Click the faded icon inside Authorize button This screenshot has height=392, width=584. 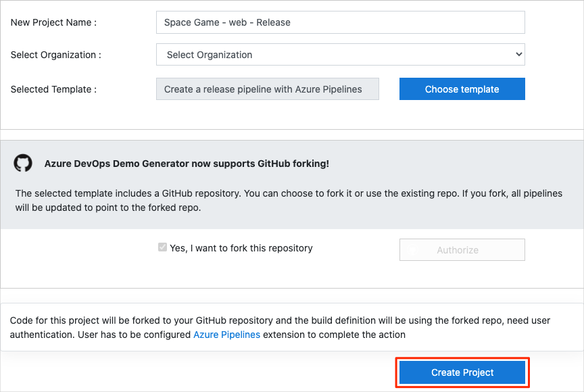[x=414, y=250]
